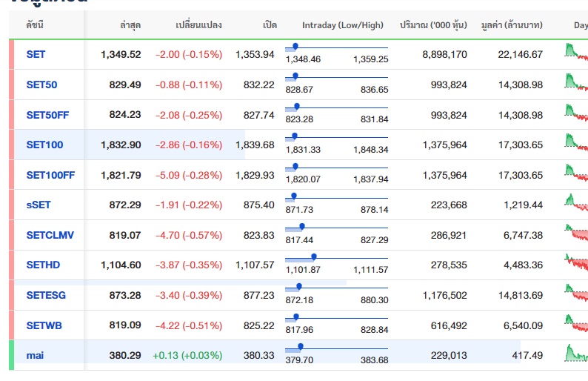Image resolution: width=588 pixels, height=381 pixels.
Task: Click the SETWB change -4.22 (-0.51%)
Action: [x=189, y=325]
